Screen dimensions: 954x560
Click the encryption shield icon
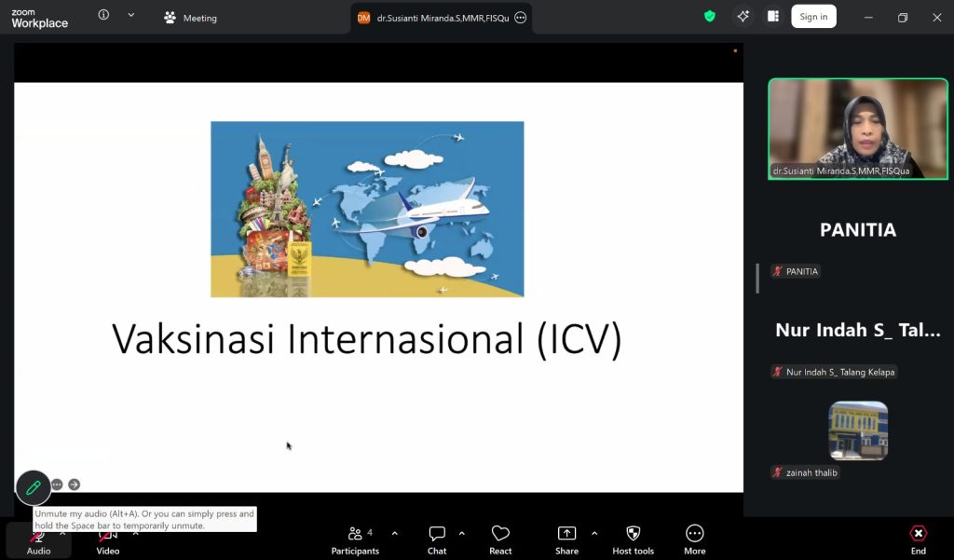click(710, 16)
